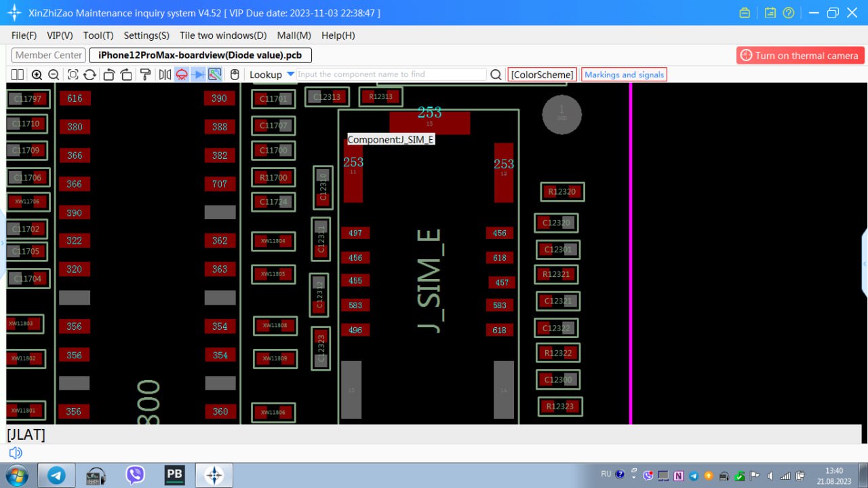Open the Help(H) menu
Viewport: 868px width, 488px height.
(x=338, y=35)
